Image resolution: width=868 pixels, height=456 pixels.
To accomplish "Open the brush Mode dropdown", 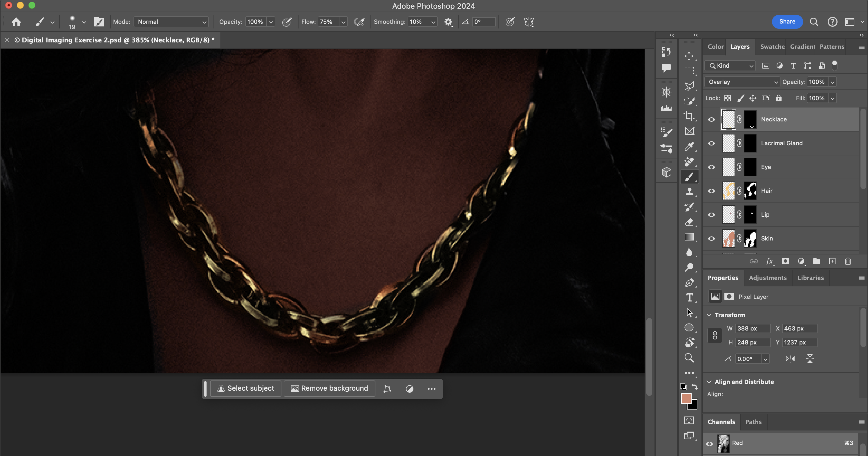I will 171,22.
